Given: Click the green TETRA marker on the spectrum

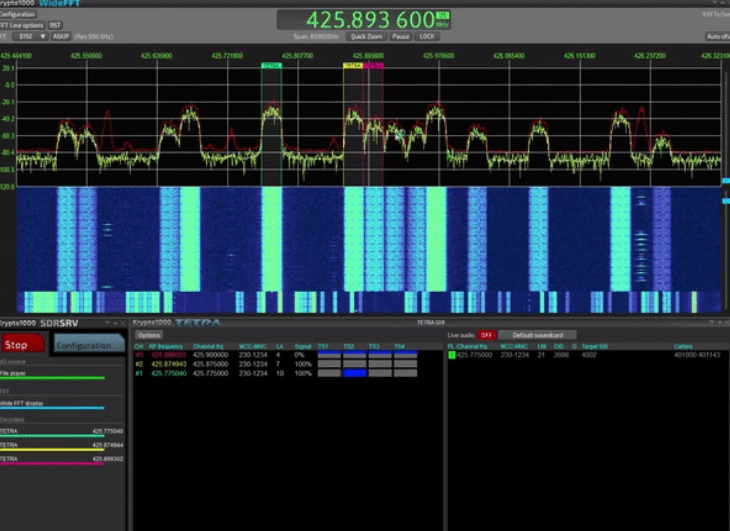Looking at the screenshot, I should (x=271, y=65).
